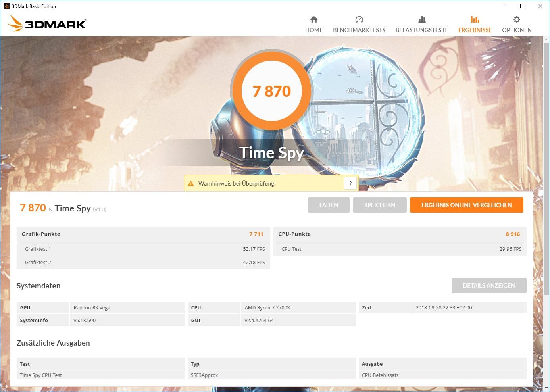Click the 3DMark logo in header

pyautogui.click(x=47, y=23)
